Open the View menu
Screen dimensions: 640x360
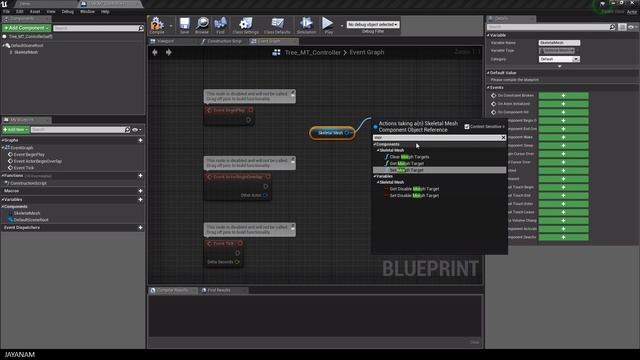click(x=51, y=12)
